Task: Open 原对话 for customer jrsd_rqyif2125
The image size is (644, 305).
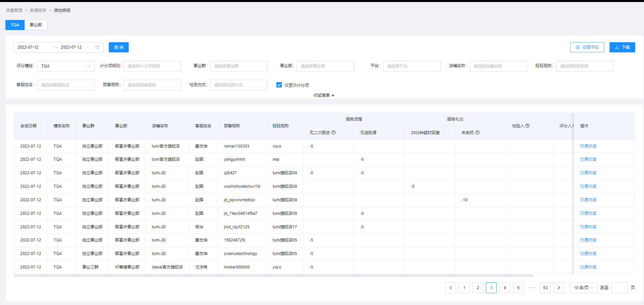Action: [x=588, y=227]
